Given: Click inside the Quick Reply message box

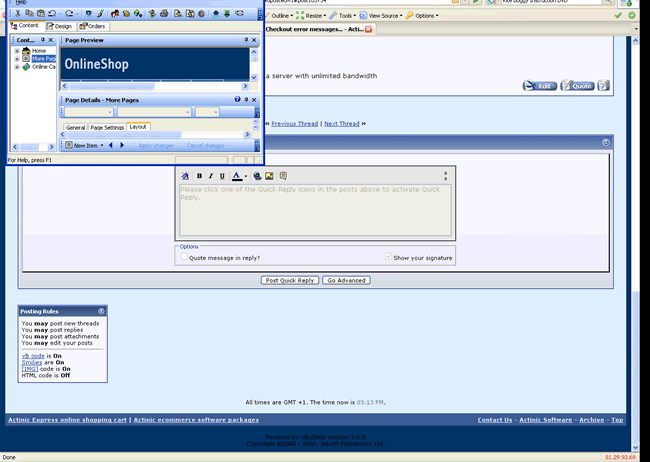Looking at the screenshot, I should pyautogui.click(x=314, y=210).
